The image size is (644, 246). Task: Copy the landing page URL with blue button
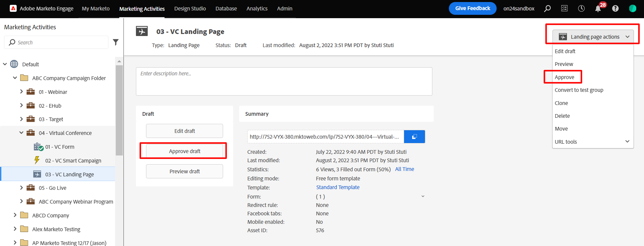coord(415,137)
